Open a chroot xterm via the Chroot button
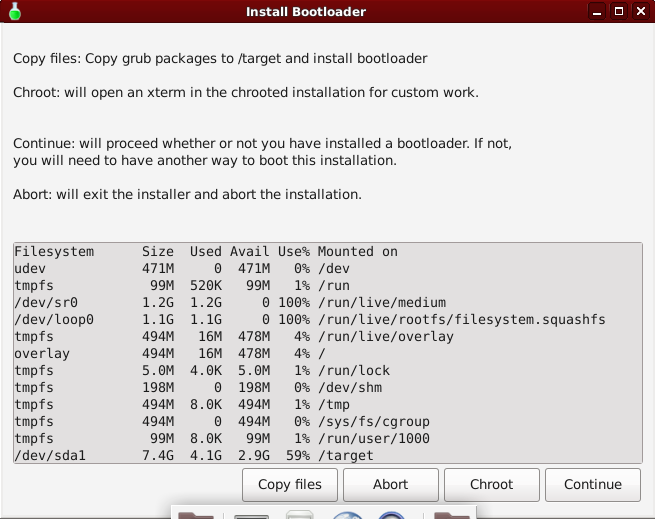The image size is (655, 519). [x=492, y=484]
